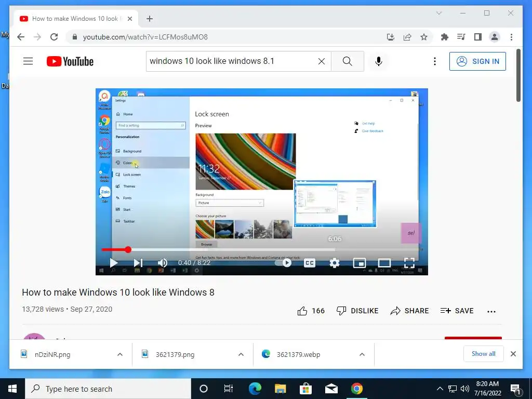Screen dimensions: 532x399
Task: Open File Explorer from the taskbar
Action: pyautogui.click(x=280, y=389)
